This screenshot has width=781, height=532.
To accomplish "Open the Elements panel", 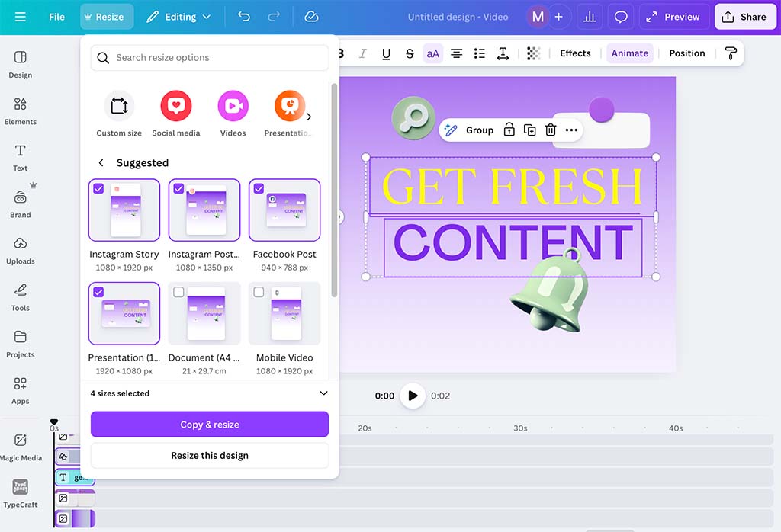I will point(20,111).
